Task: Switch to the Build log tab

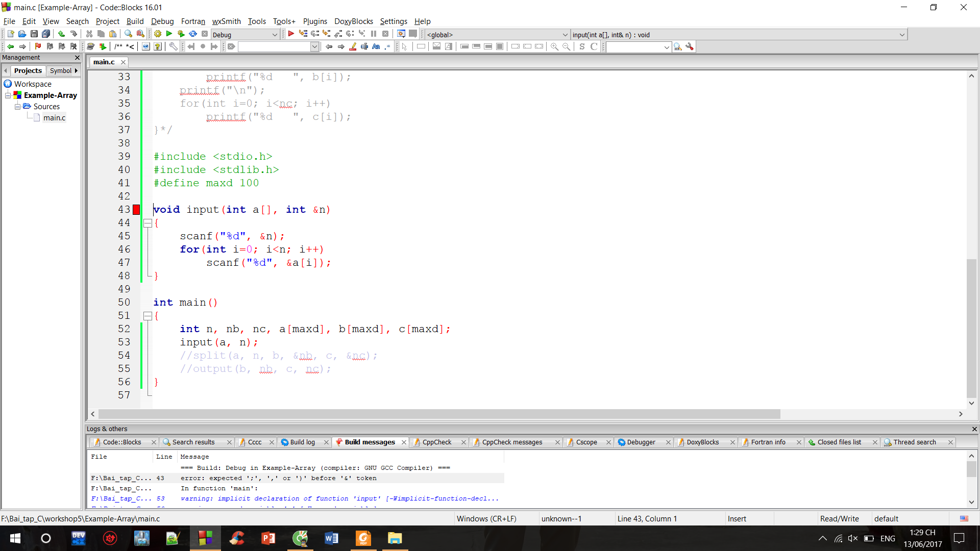Action: click(302, 442)
